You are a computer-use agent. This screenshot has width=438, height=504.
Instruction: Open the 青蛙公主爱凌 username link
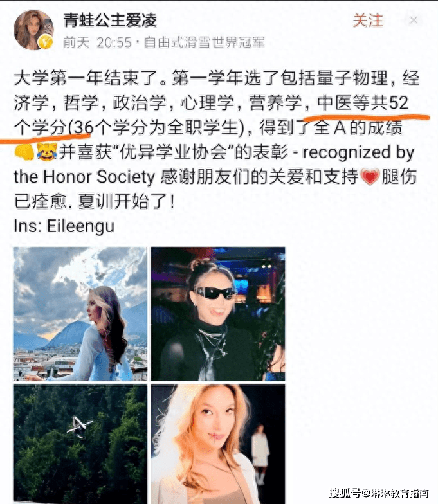coord(110,20)
